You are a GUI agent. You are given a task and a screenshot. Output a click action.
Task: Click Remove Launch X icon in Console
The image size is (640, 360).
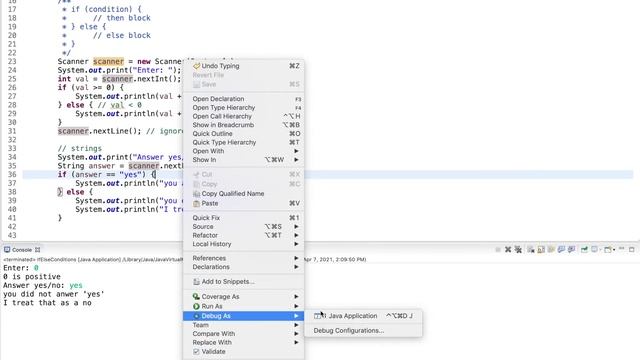coord(508,249)
